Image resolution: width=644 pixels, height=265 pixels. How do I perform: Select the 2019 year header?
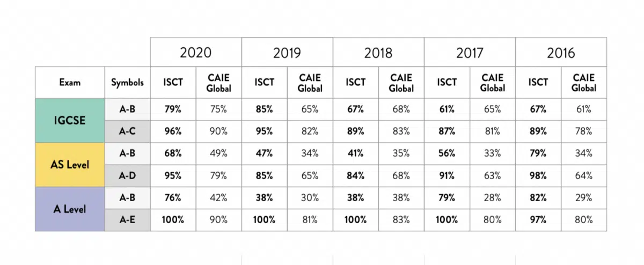coord(287,52)
